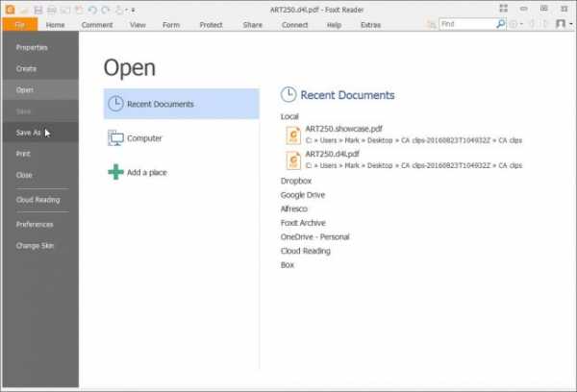Click Box in recent locations
This screenshot has height=392, width=577.
(x=288, y=265)
